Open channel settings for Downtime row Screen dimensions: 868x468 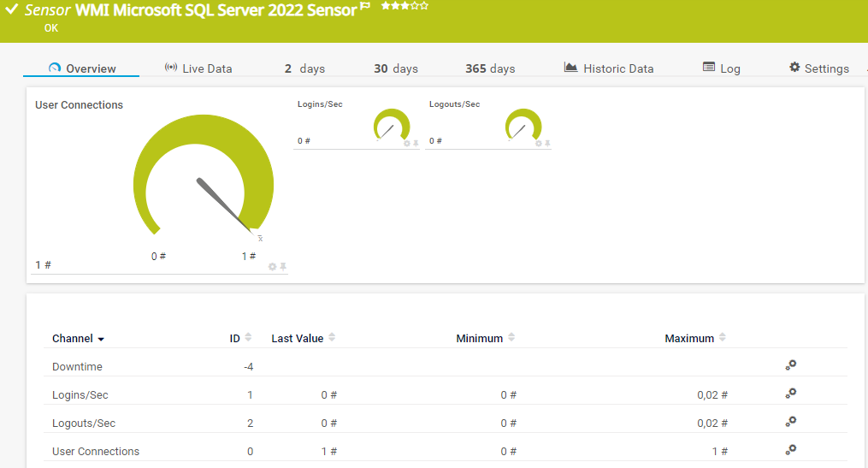[x=791, y=365]
